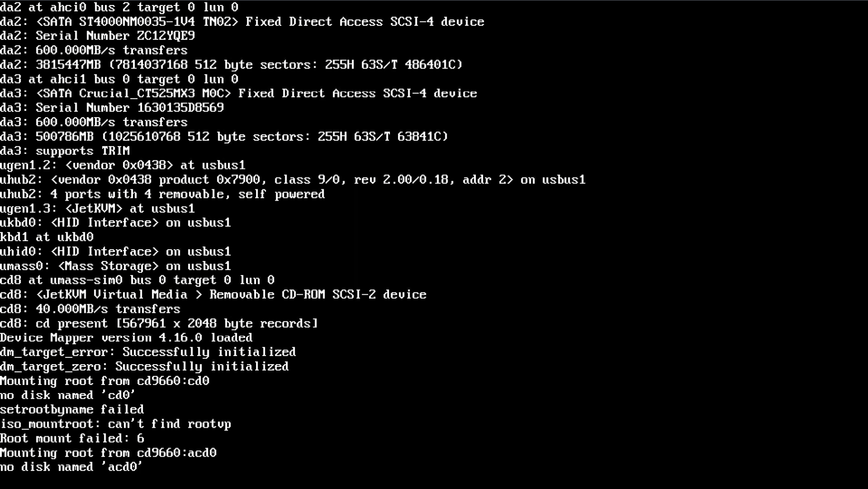Click the 'Device Mapper version 4.16.0 loaded' line
The image size is (868, 489).
[x=126, y=338]
